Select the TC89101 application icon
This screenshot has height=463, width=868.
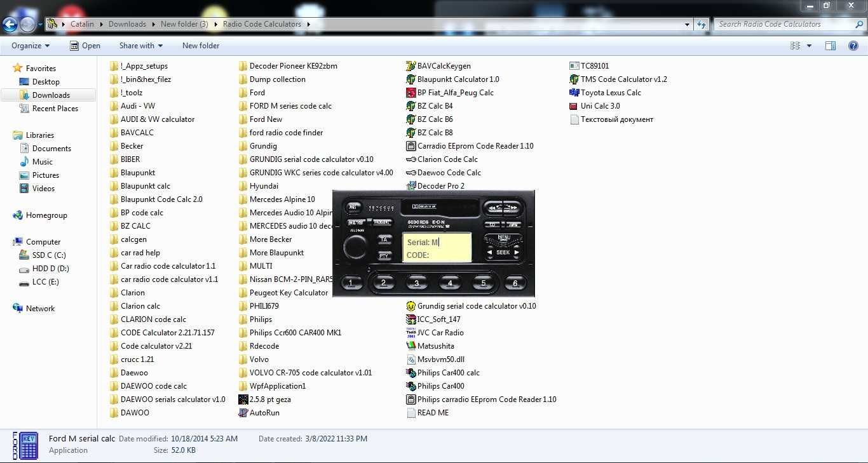(x=574, y=66)
